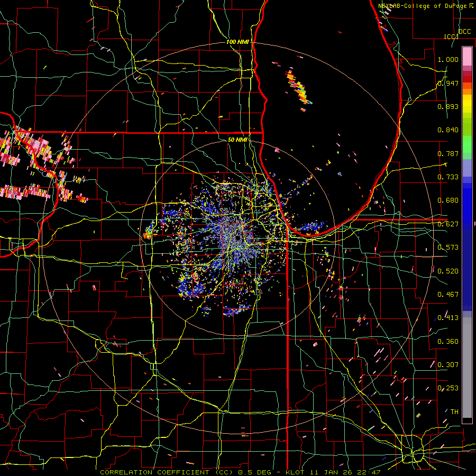Select the 0.520 scale value
This screenshot has height=476, width=476.
pos(448,271)
